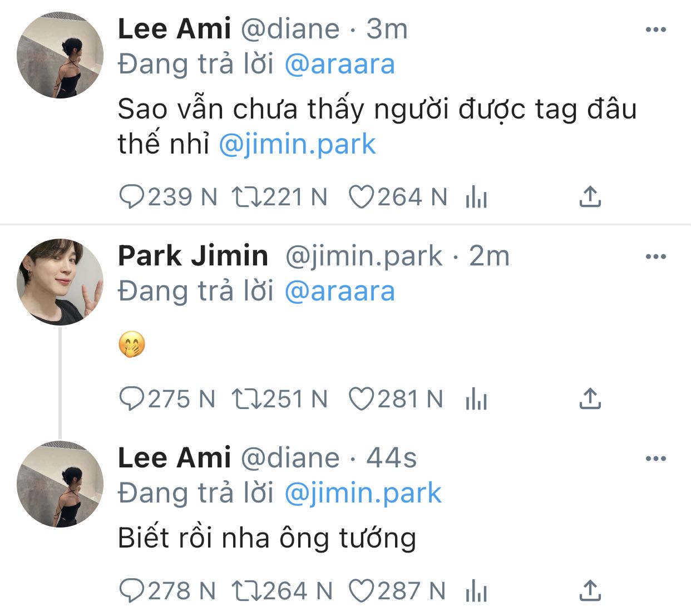The image size is (691, 616).
Task: View analytics of Lee Ami's first tweet
Action: (476, 198)
